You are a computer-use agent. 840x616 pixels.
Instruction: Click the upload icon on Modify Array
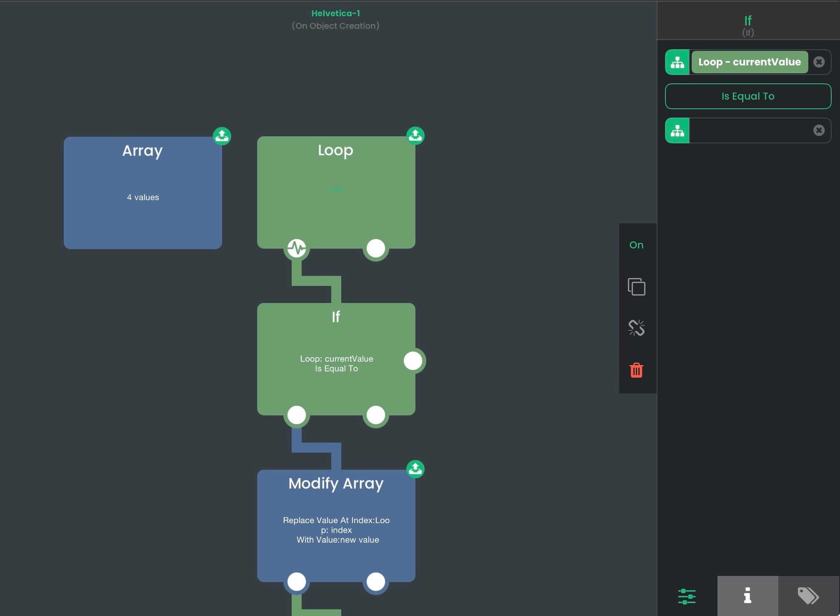click(x=415, y=469)
